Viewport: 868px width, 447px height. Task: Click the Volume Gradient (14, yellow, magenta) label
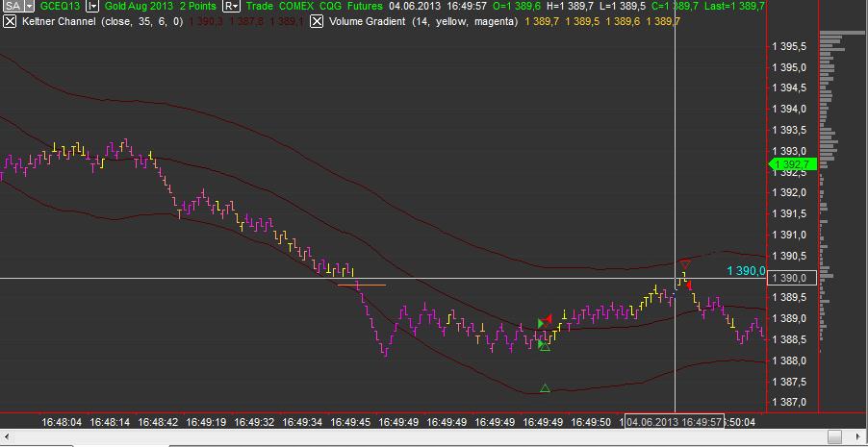pyautogui.click(x=423, y=21)
